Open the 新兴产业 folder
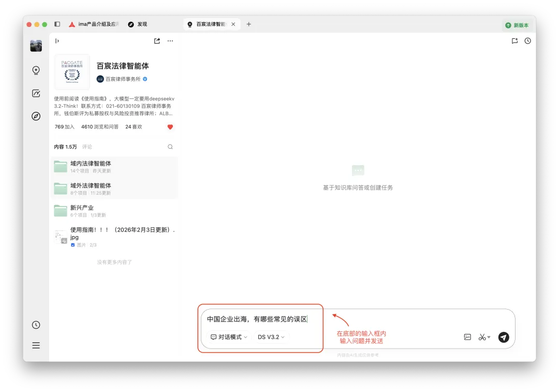Screen dimensions: 559x392 click(x=114, y=211)
